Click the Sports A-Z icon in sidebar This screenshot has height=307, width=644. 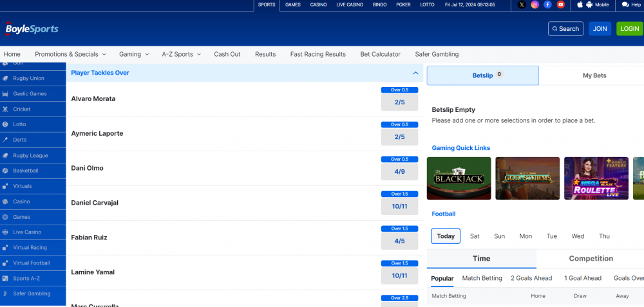[5, 279]
